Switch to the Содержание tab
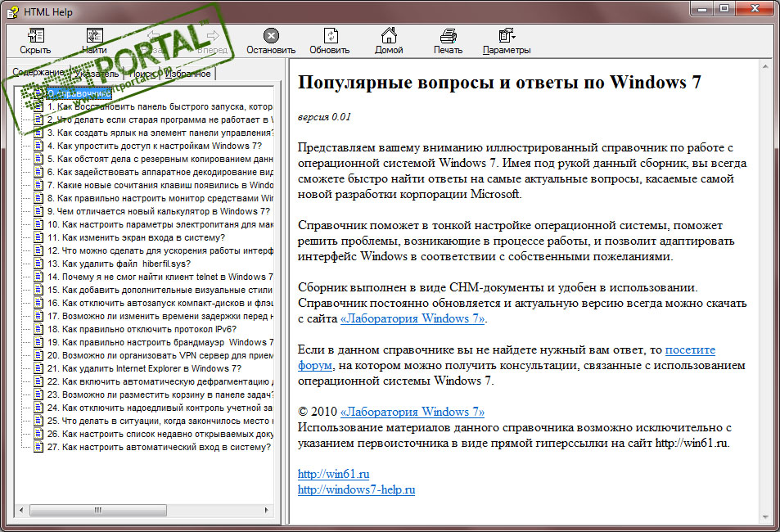The image size is (780, 532). (38, 73)
